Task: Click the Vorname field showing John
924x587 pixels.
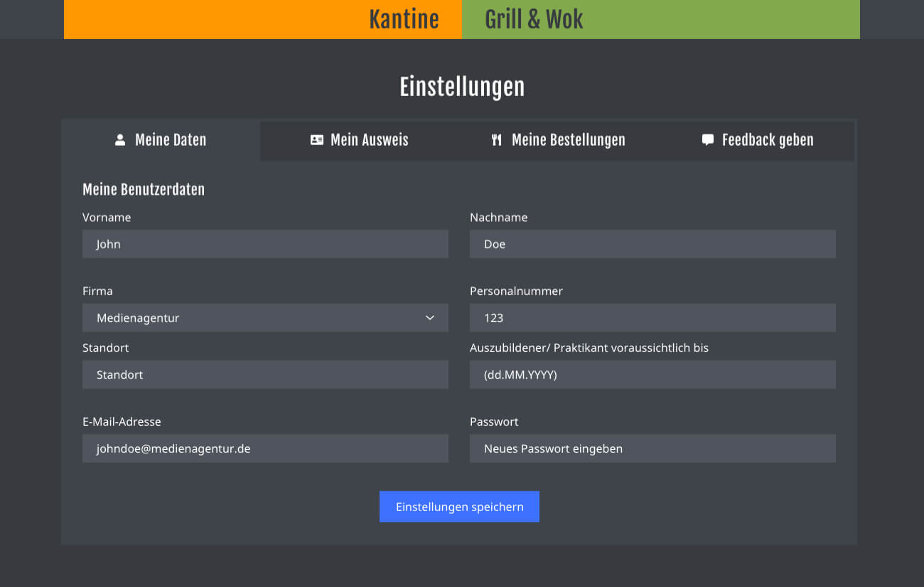Action: point(265,244)
